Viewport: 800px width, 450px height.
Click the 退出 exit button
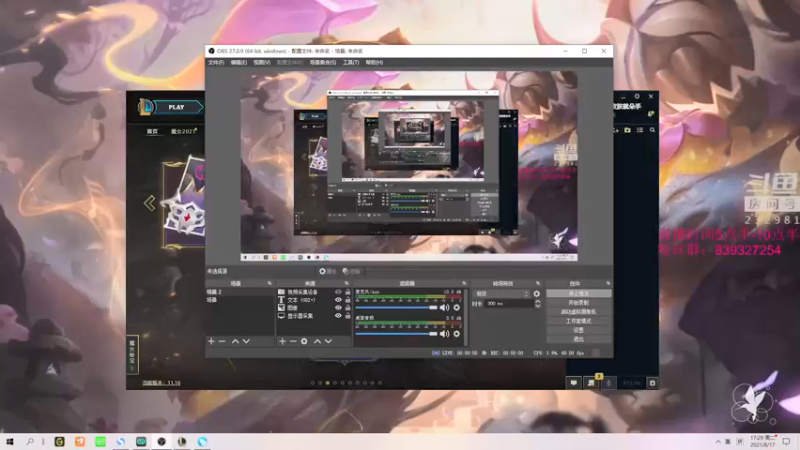point(579,339)
